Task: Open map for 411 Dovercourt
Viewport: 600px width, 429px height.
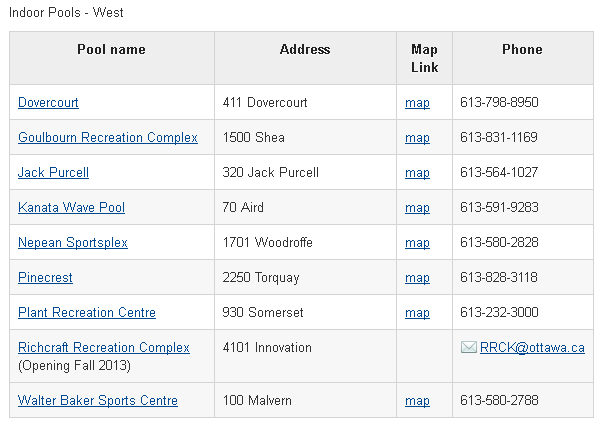Action: click(x=417, y=103)
